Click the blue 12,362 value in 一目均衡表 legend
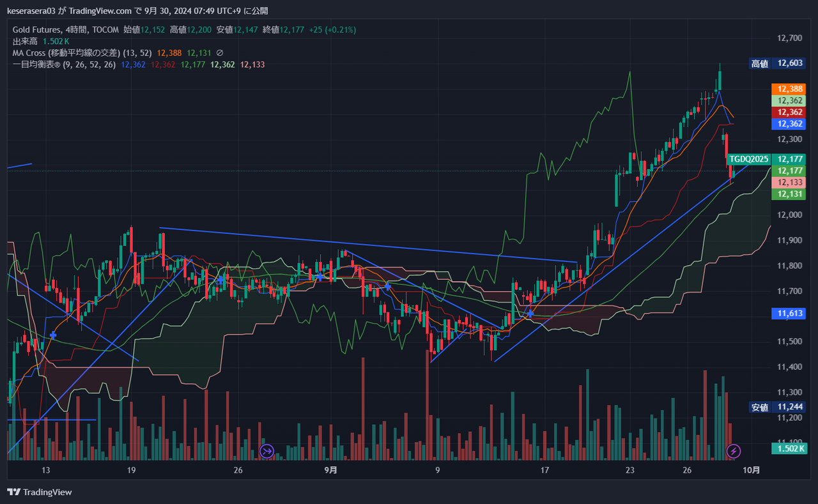 click(x=133, y=65)
